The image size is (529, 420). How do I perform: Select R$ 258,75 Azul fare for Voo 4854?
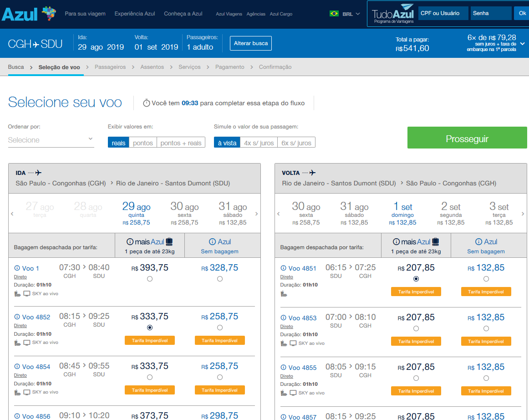(x=220, y=377)
